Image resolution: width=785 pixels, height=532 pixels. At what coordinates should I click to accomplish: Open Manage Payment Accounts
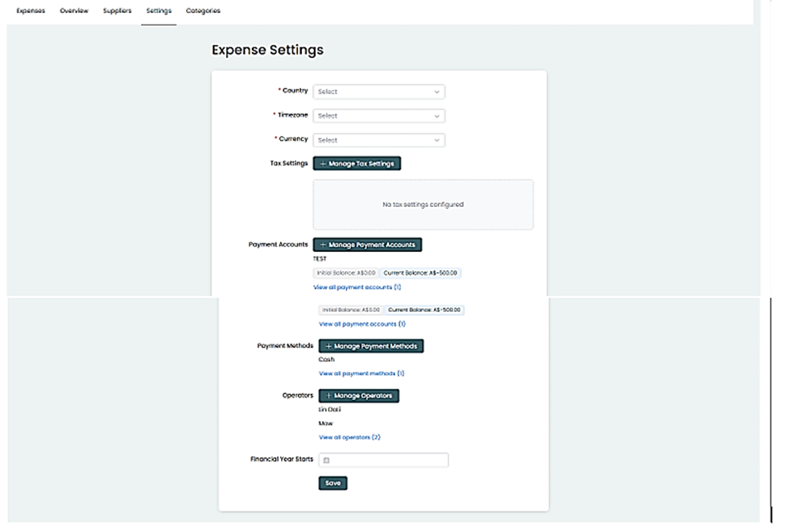coord(367,245)
